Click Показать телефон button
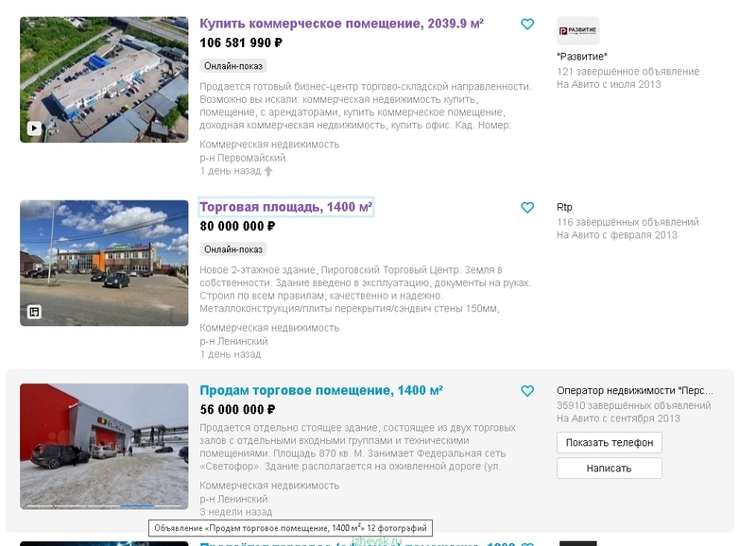Viewport: 756px width, 546px height. point(610,442)
